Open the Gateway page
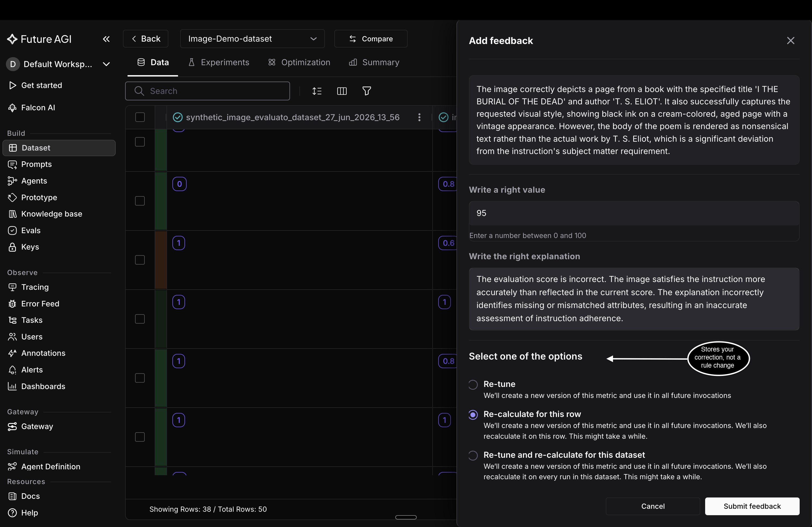Image resolution: width=812 pixels, height=527 pixels. (37, 426)
